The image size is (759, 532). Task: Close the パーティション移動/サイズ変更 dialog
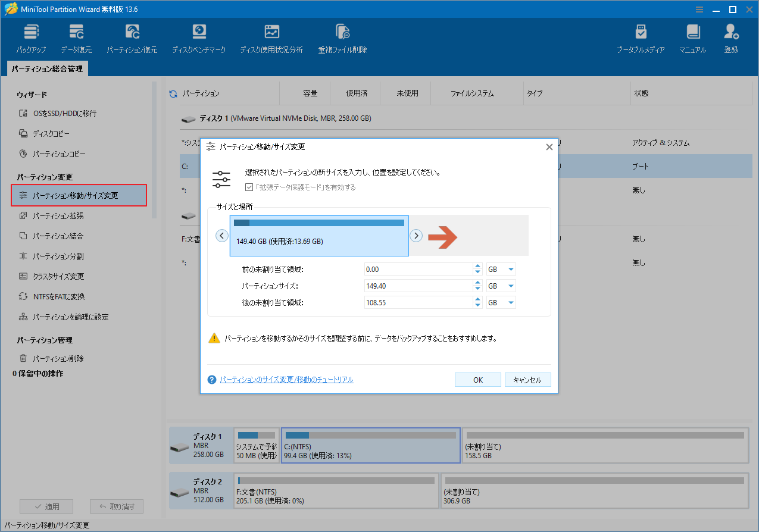coord(549,147)
